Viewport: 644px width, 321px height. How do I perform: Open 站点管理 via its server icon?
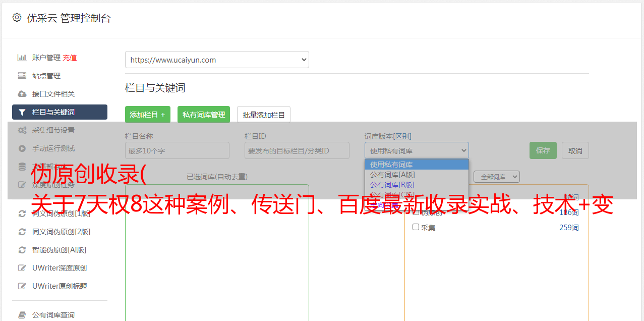(22, 76)
